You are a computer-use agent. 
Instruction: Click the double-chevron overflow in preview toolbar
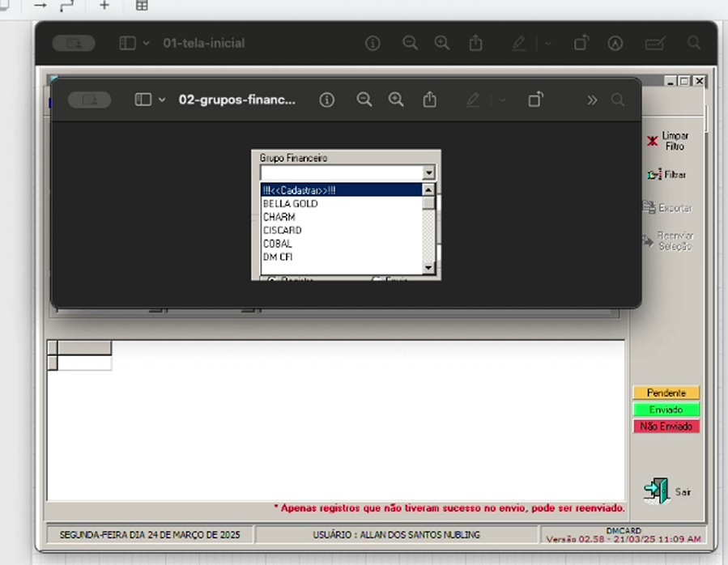(592, 100)
